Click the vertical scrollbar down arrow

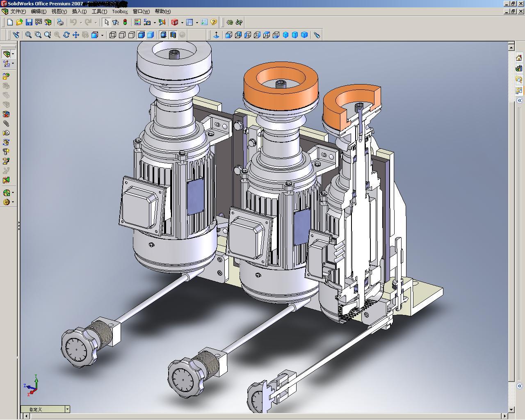pyautogui.click(x=511, y=409)
